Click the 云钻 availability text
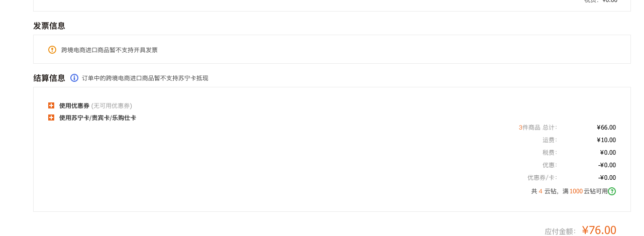The image size is (644, 236). point(570,191)
